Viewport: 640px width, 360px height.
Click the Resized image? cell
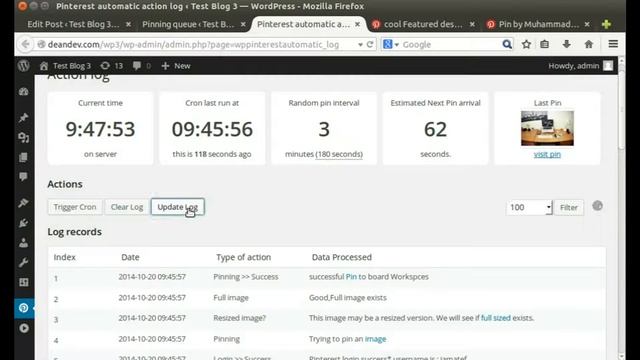click(x=239, y=318)
